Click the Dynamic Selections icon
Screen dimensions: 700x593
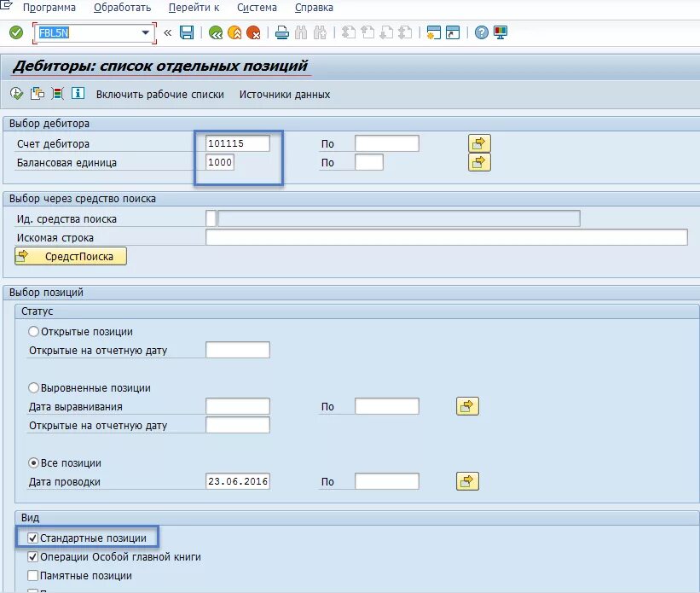58,93
